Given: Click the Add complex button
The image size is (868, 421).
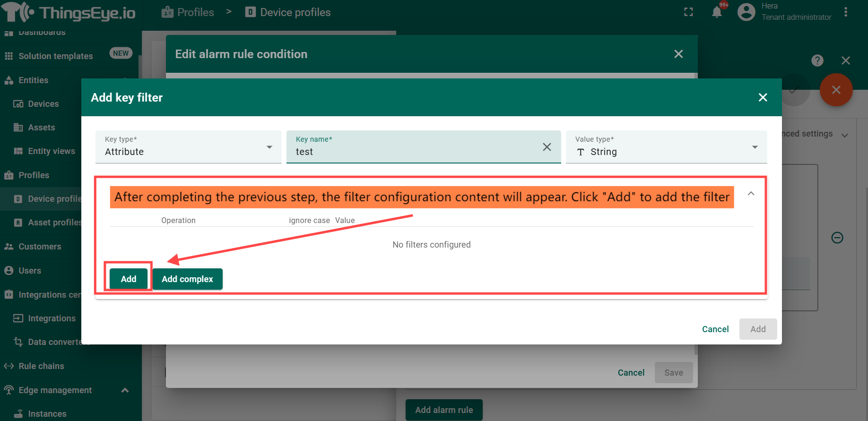Looking at the screenshot, I should [x=187, y=279].
